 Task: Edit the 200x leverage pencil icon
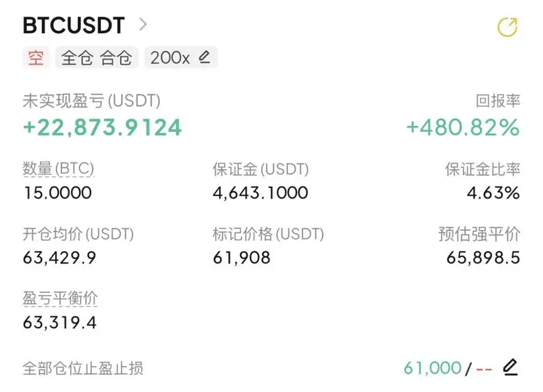(205, 57)
